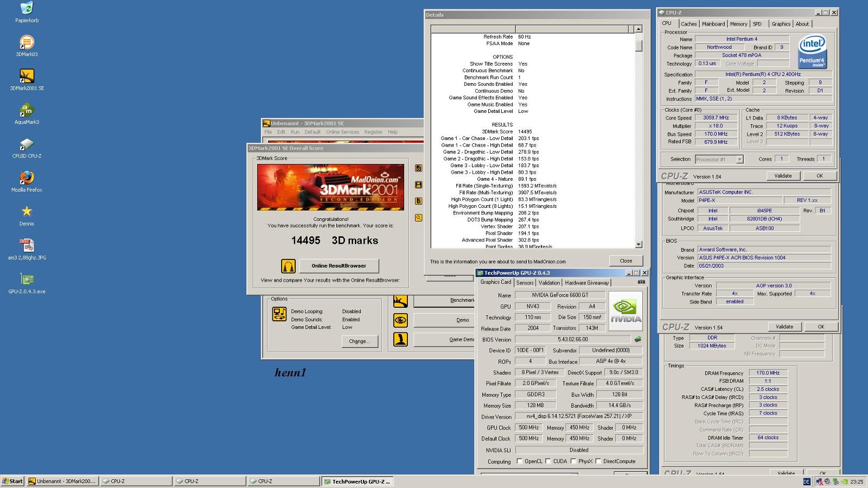868x488 pixels.
Task: Click the Benchmark button in 3DMark2001
Action: [444, 301]
